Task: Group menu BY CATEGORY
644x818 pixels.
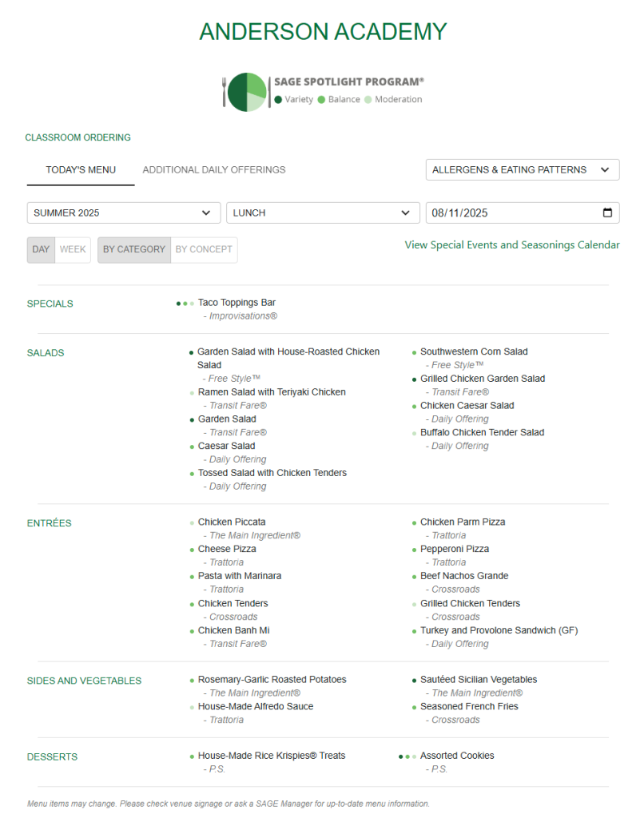Action: pos(134,249)
